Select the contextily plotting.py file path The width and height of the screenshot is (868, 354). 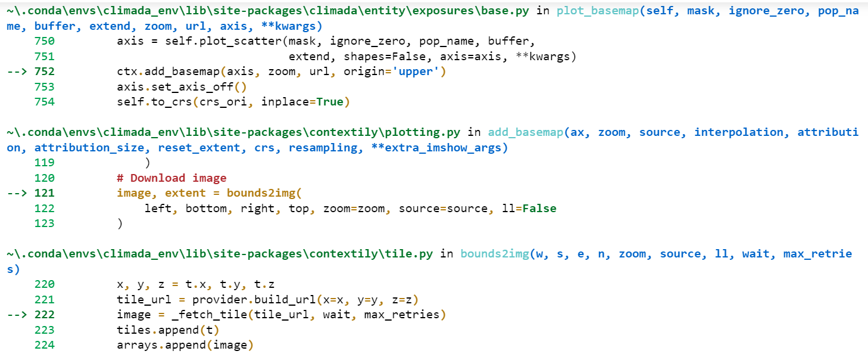point(232,132)
